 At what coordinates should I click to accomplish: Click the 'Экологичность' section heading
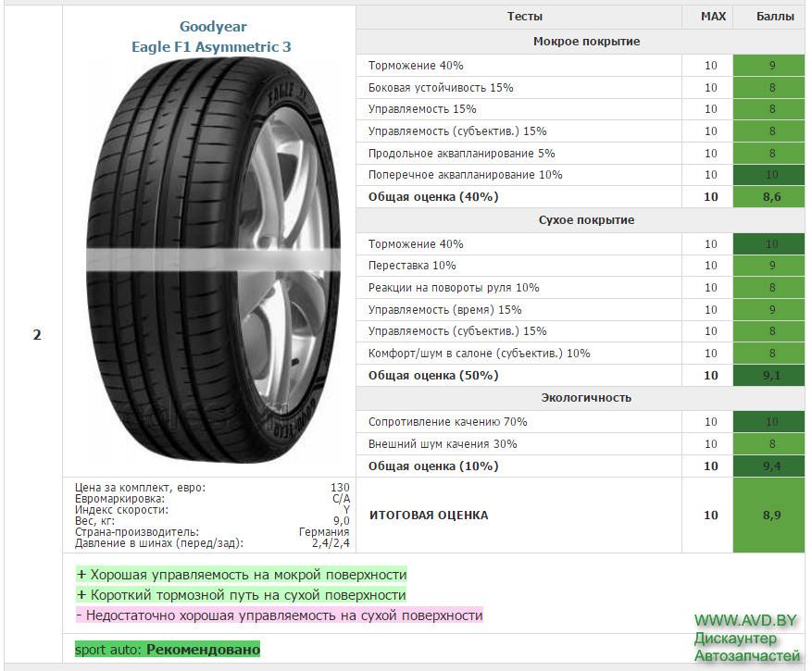point(586,398)
